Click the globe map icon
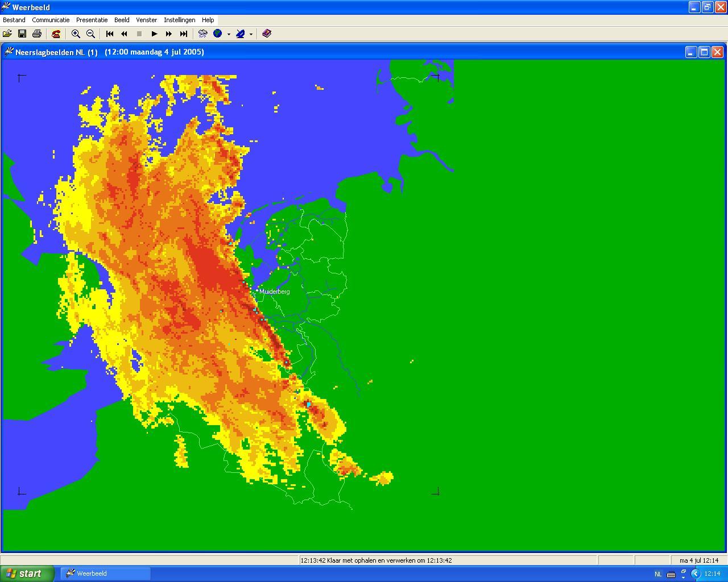 coord(217,34)
